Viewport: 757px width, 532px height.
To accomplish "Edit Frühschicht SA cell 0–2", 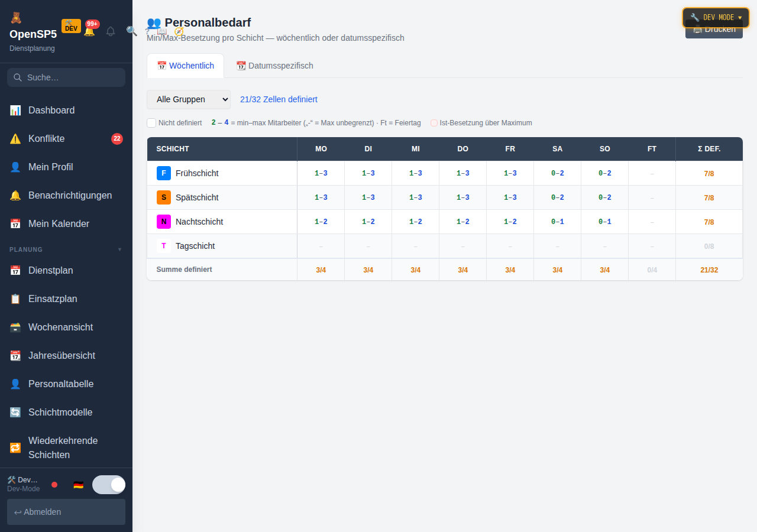I will [x=558, y=173].
